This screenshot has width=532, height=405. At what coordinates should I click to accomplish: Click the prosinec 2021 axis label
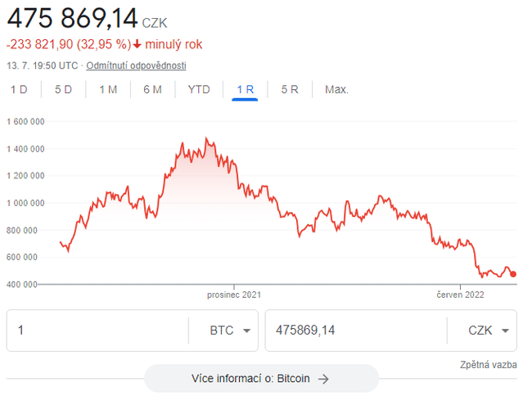234,295
